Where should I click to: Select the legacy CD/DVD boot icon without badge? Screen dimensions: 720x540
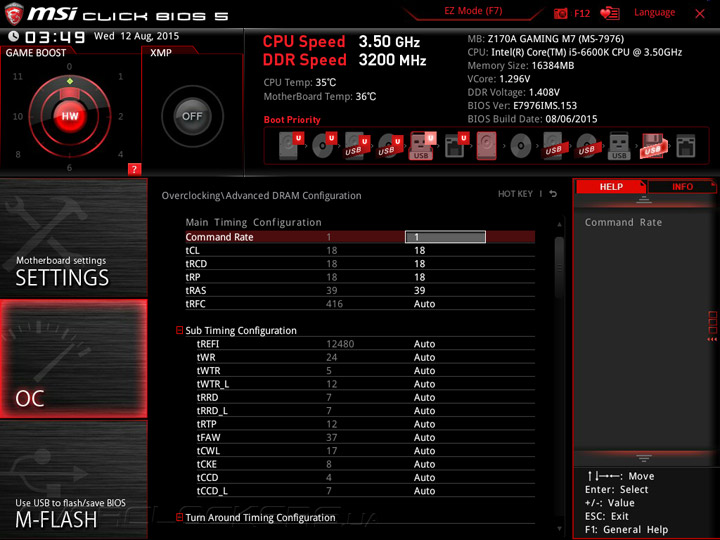tap(520, 146)
